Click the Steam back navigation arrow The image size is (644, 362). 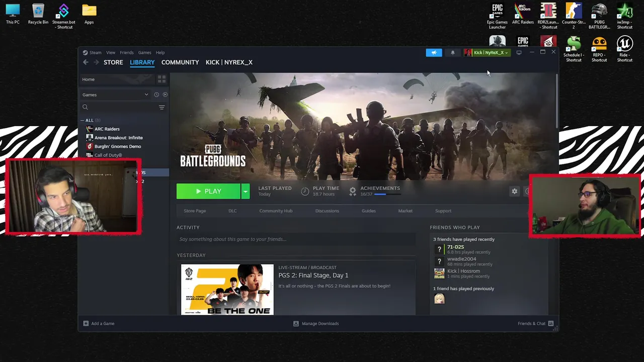[x=86, y=62]
